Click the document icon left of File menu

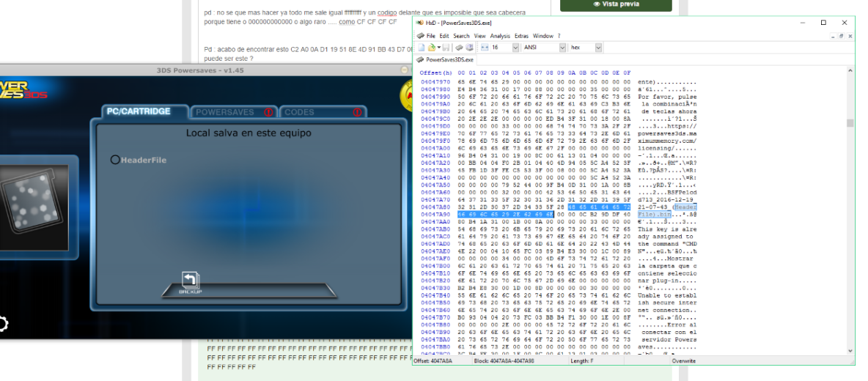[420, 36]
